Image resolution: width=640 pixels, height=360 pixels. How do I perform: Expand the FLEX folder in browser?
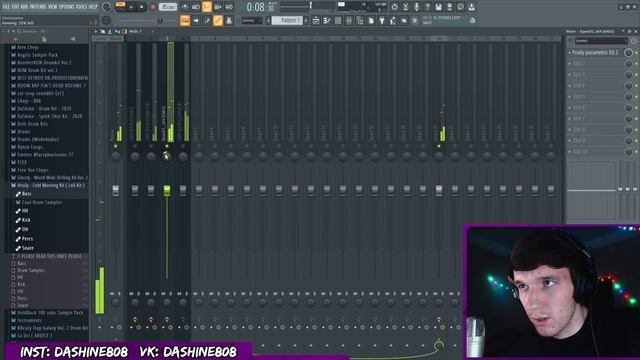[x=22, y=162]
